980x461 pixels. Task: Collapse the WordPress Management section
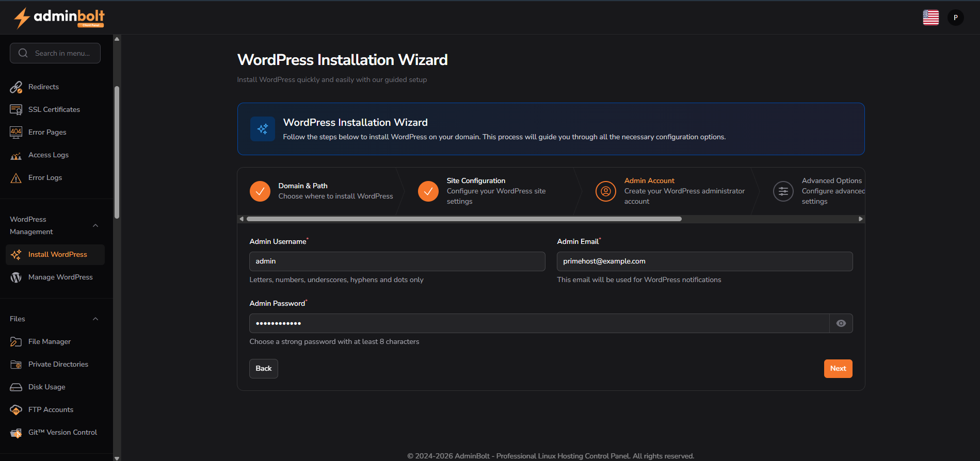pyautogui.click(x=95, y=226)
